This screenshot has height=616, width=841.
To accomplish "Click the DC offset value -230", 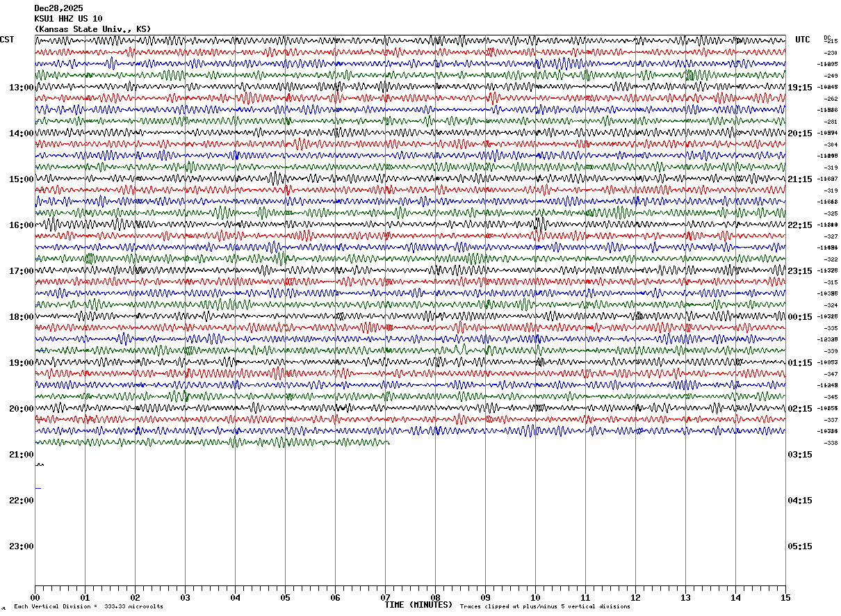I will [x=831, y=53].
